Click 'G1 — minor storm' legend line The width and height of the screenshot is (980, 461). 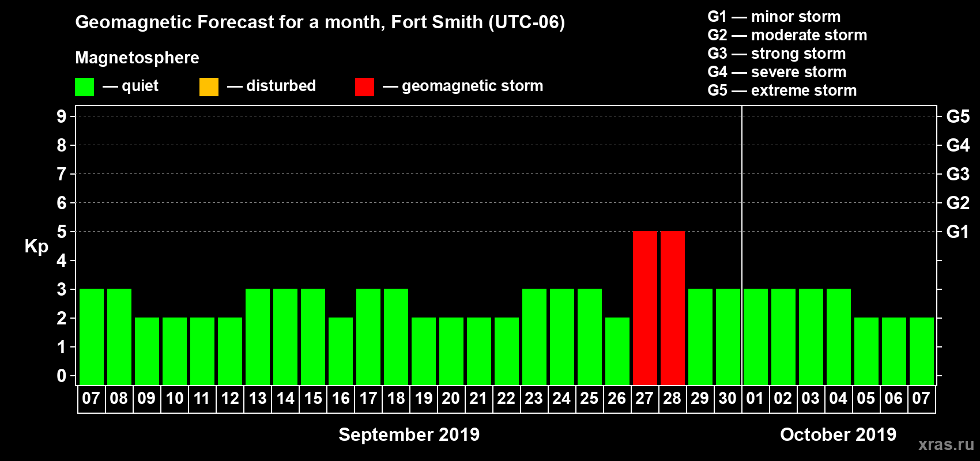point(774,17)
